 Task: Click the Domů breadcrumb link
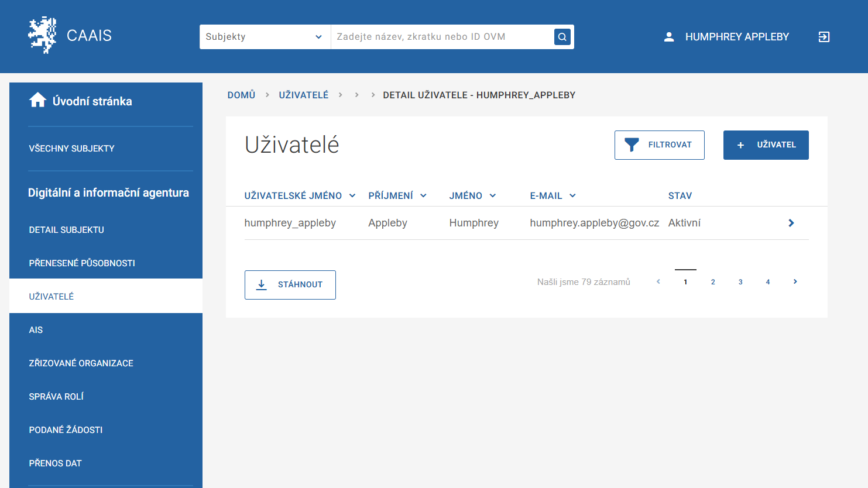(x=241, y=95)
